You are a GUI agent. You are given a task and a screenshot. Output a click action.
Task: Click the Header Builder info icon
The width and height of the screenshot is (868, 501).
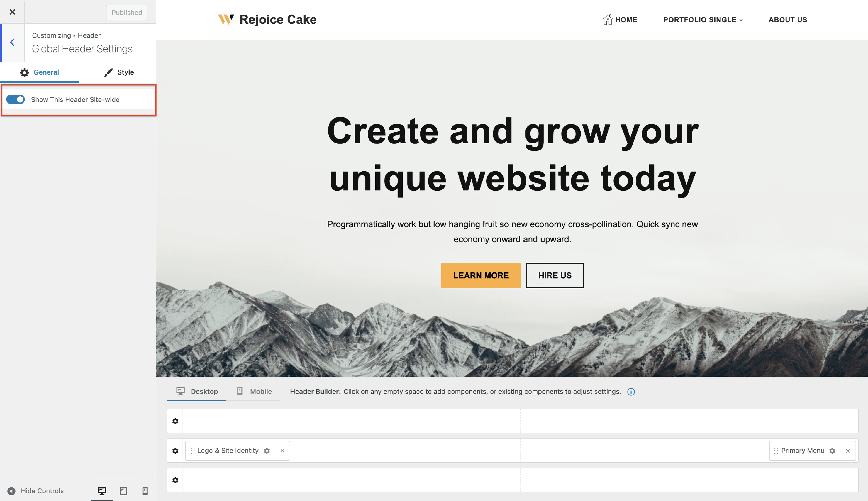[x=631, y=392]
